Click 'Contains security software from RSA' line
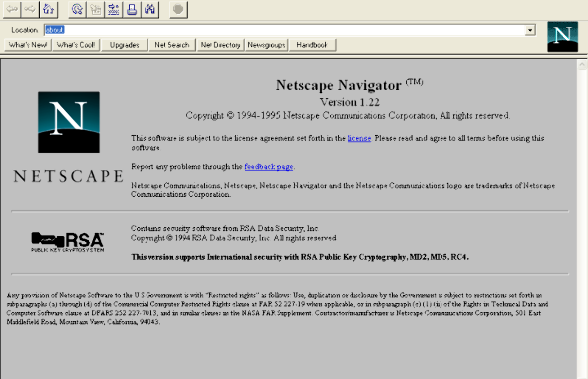588x379 pixels. tap(224, 228)
